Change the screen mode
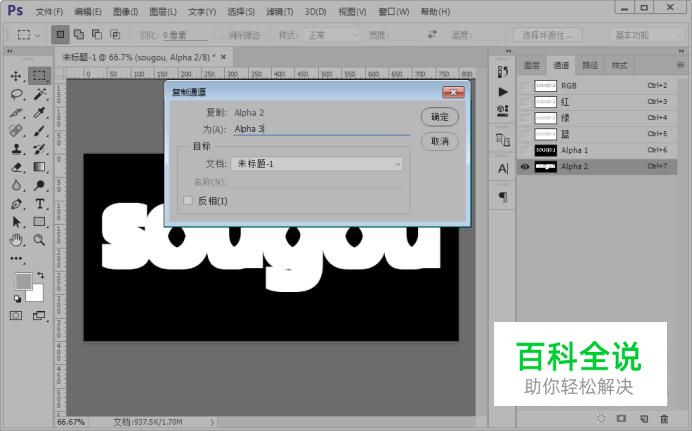Viewport: 692px width, 431px height. coord(39,315)
